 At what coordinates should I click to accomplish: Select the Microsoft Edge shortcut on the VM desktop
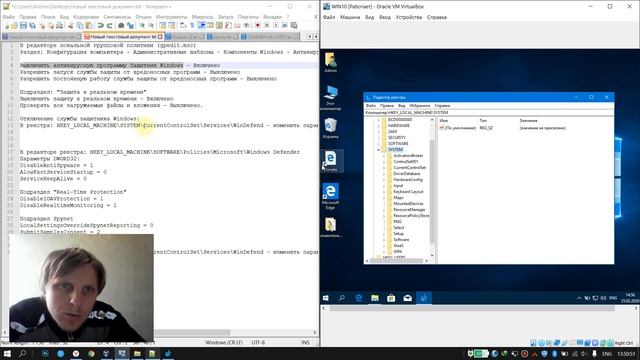tap(331, 196)
